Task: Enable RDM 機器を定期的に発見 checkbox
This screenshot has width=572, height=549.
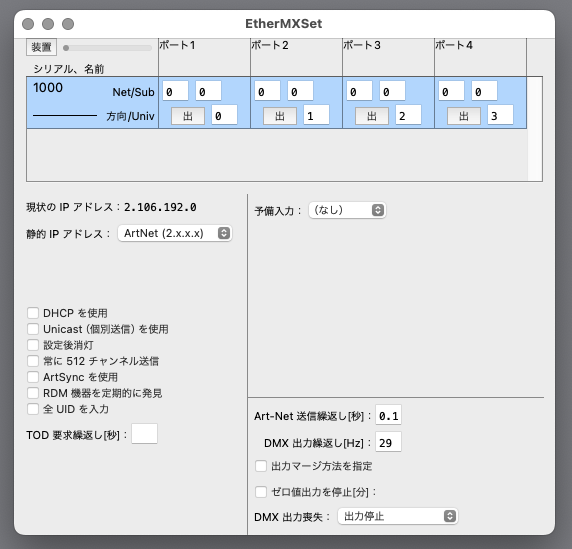Action: pos(33,393)
